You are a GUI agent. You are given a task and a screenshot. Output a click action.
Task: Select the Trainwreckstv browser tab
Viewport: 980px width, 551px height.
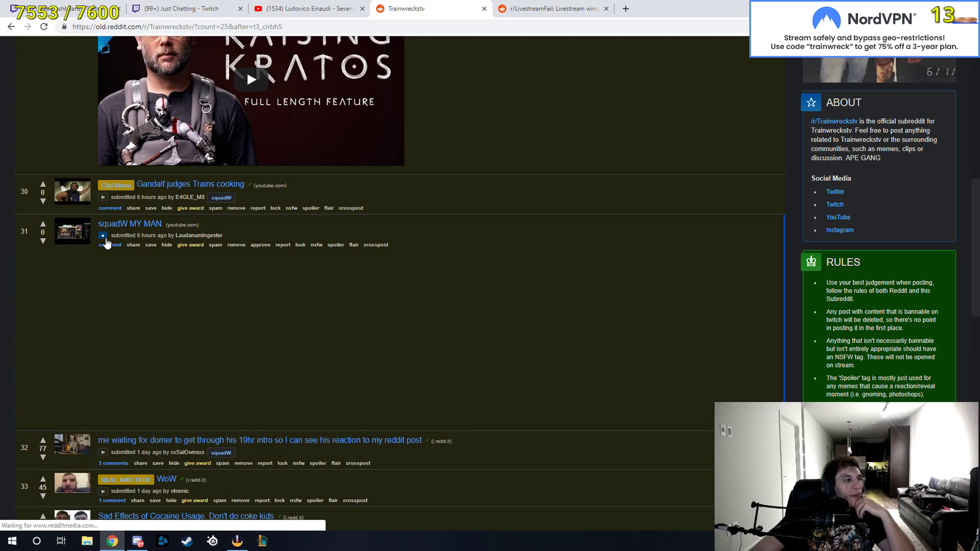(431, 9)
